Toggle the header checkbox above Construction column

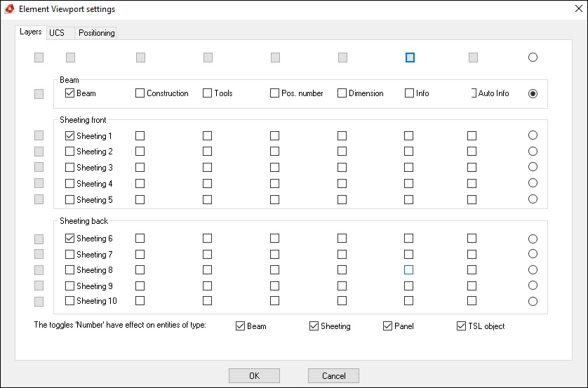tap(140, 58)
